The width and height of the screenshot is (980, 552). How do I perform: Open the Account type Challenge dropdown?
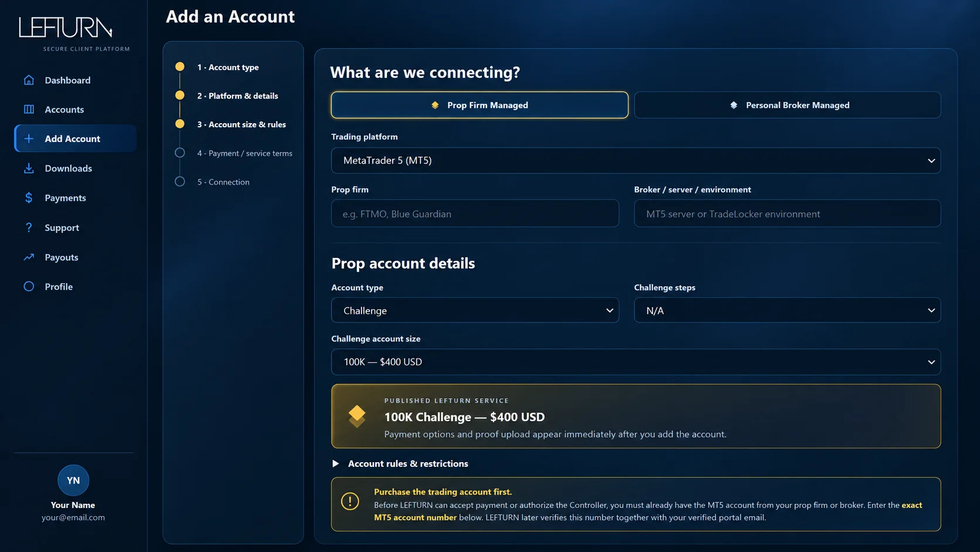click(x=475, y=310)
